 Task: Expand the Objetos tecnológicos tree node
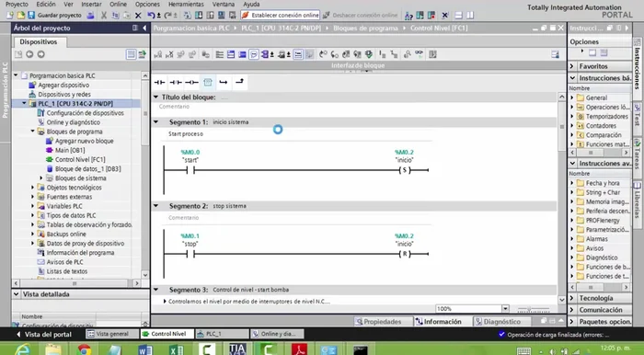tap(33, 187)
